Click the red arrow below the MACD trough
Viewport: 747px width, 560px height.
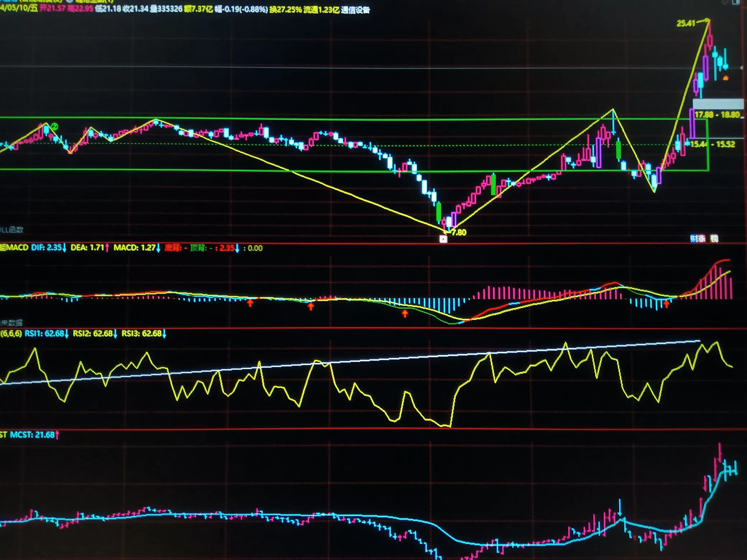click(x=405, y=314)
